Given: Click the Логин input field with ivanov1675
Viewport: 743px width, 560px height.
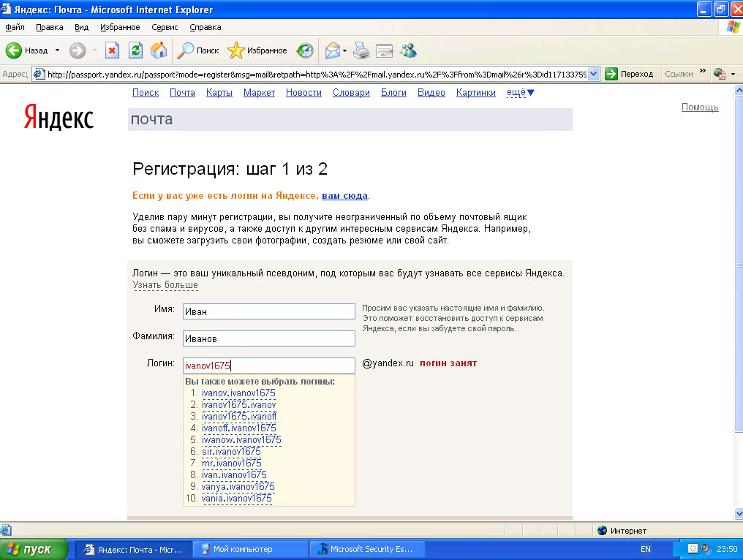Looking at the screenshot, I should point(268,366).
